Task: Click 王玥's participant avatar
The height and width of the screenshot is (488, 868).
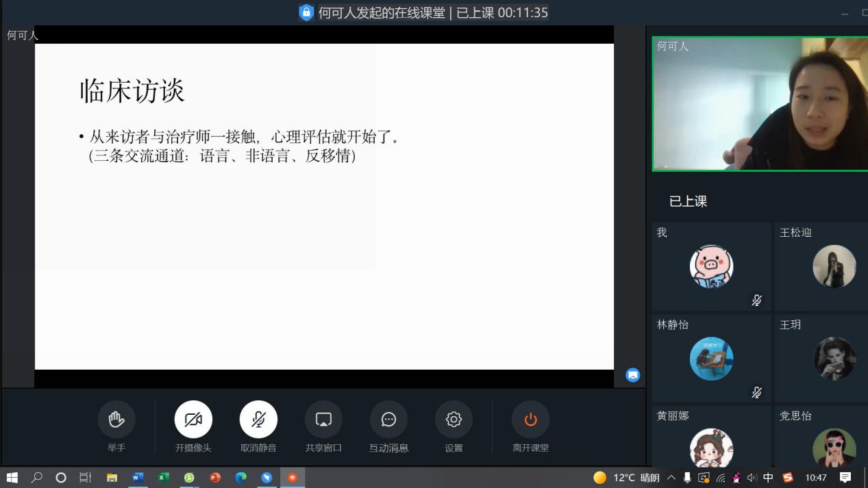Action: 834,358
